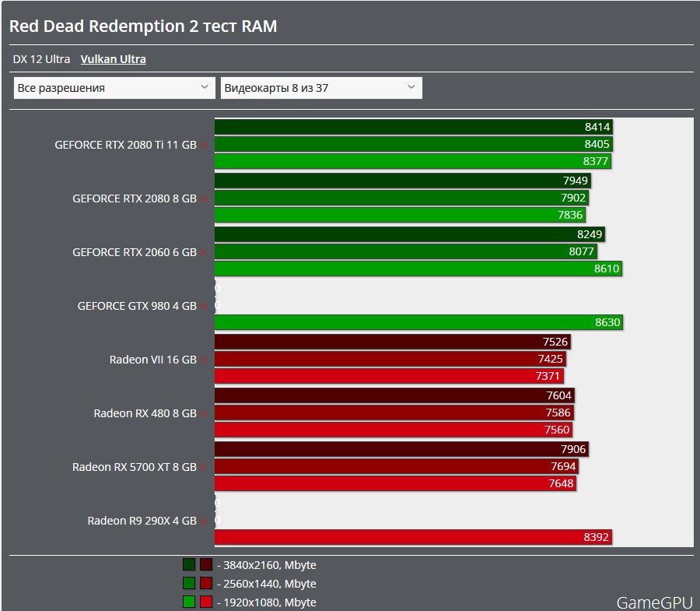Click the '2560x1440, Mbyte' legend label
This screenshot has width=700, height=611.
pos(267,584)
